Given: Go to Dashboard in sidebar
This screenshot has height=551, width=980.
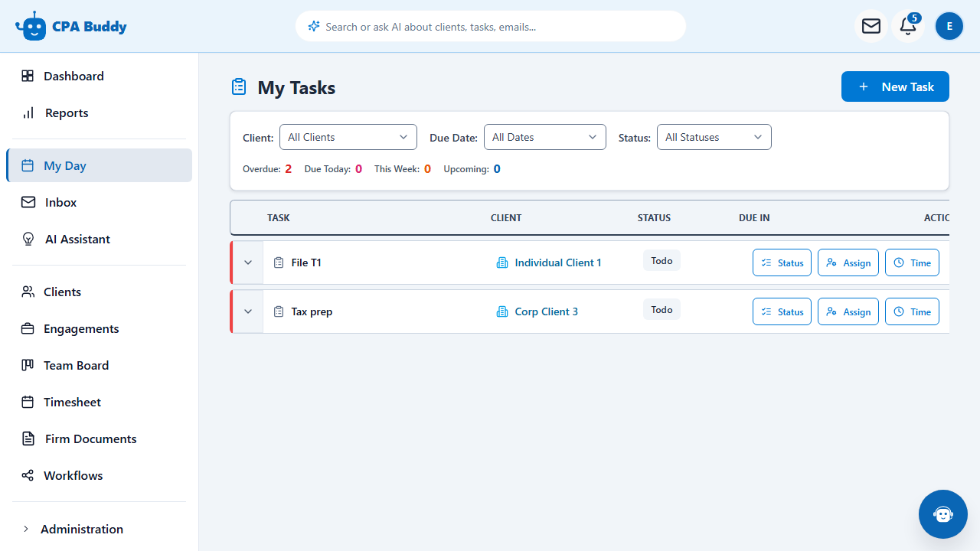Looking at the screenshot, I should [100, 76].
